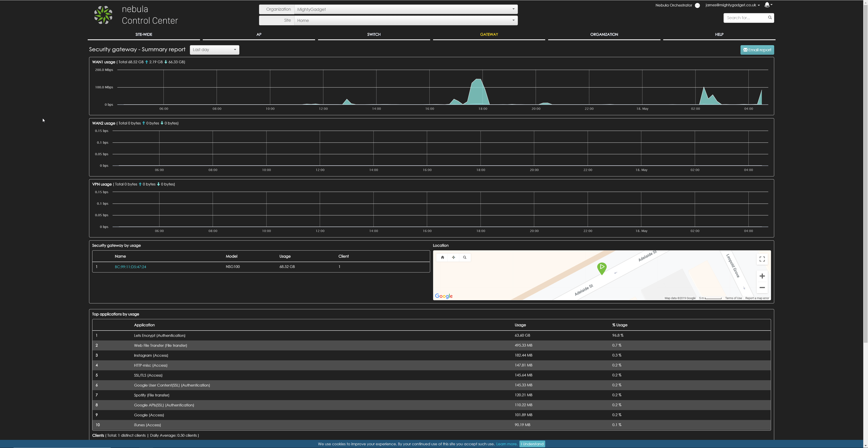Toggle map fullscreen view
868x448 pixels.
point(762,259)
